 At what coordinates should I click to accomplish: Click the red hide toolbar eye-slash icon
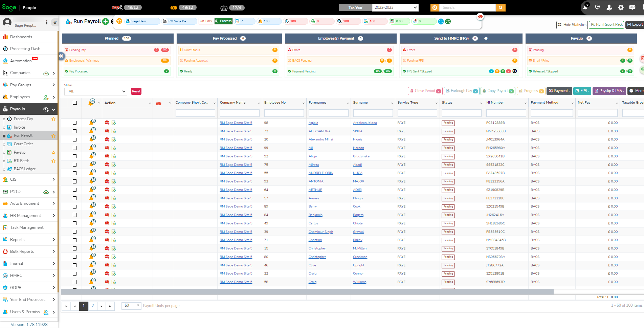(480, 16)
